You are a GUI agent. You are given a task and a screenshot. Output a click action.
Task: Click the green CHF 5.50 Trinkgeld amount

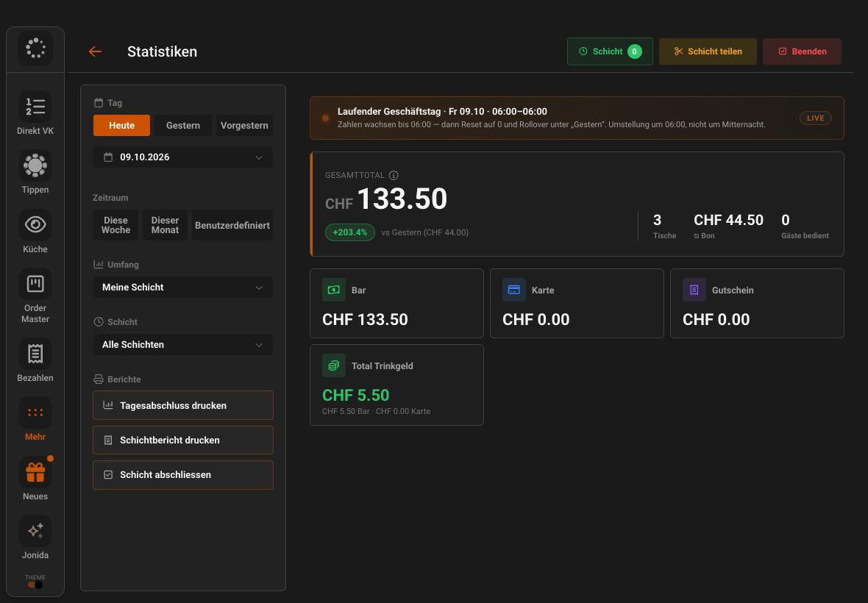click(356, 395)
